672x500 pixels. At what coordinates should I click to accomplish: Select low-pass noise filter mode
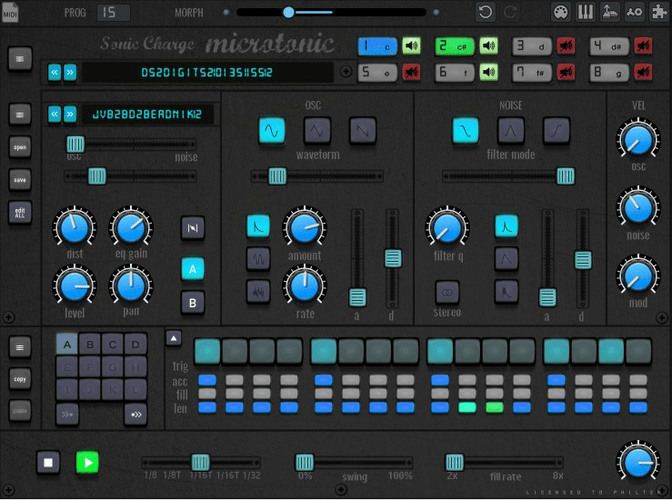(465, 130)
